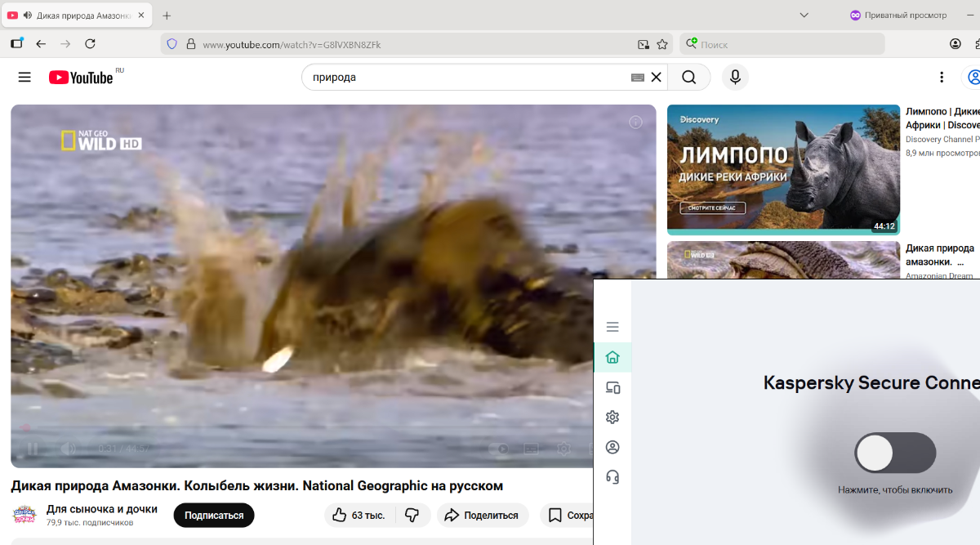
Task: Open the Лимпопо Discovery video thumbnail
Action: (783, 169)
